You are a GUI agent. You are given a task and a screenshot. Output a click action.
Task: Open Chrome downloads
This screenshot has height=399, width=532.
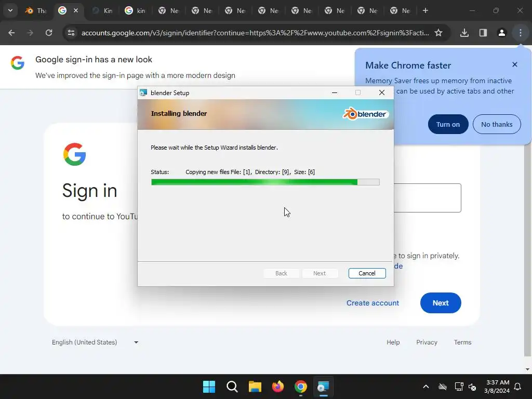464,33
